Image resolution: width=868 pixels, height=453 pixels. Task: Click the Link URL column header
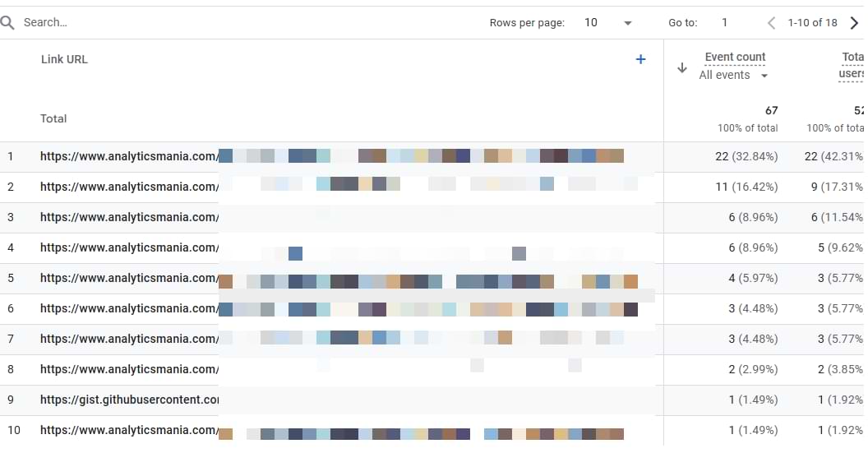[64, 59]
